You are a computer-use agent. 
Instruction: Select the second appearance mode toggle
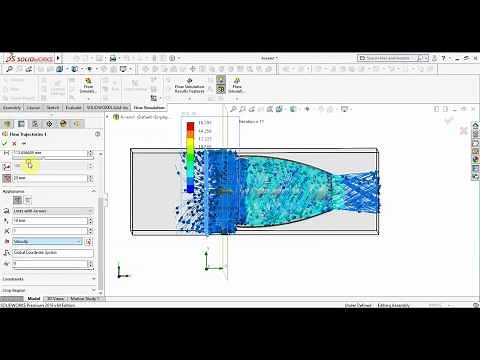coord(28,200)
